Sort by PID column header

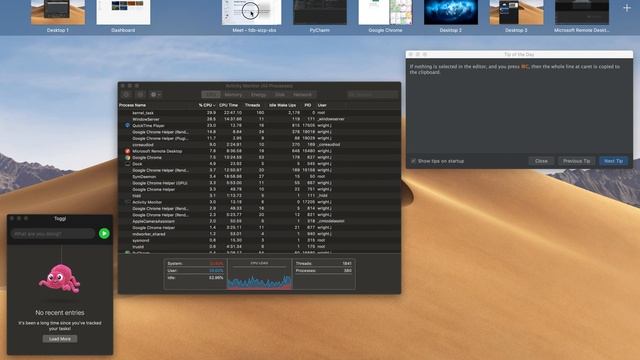pyautogui.click(x=308, y=105)
